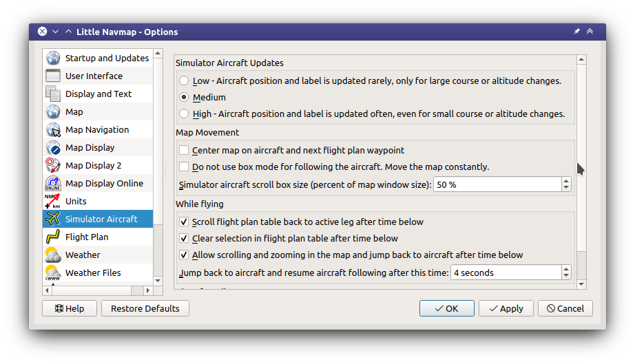The image size is (635, 364).
Task: Decrease jump back seconds spinner value
Action: pos(566,276)
